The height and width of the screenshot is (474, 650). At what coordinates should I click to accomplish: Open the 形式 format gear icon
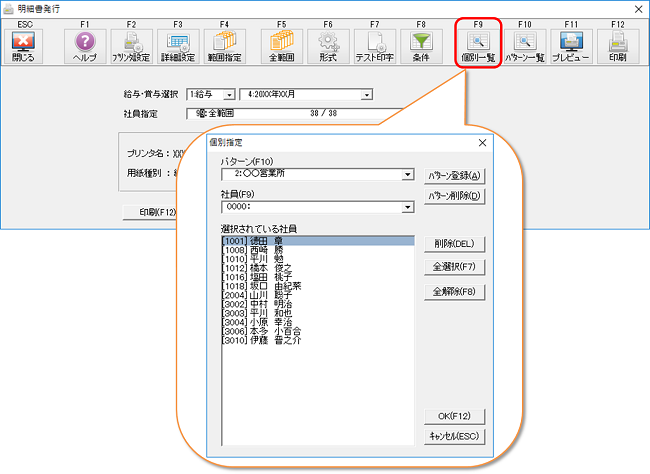click(328, 45)
